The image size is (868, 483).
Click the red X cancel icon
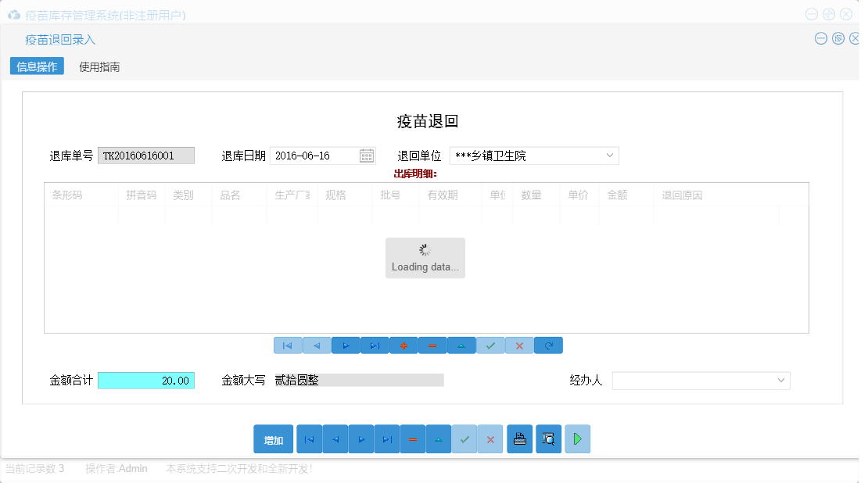tap(519, 345)
